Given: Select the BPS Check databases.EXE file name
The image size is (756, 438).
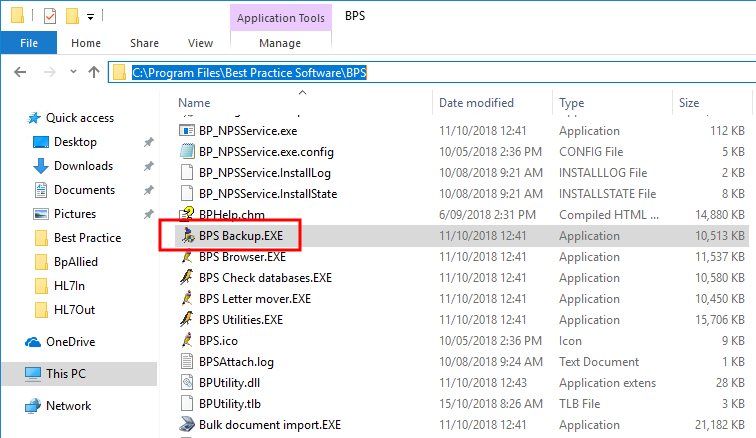Looking at the screenshot, I should click(x=266, y=278).
